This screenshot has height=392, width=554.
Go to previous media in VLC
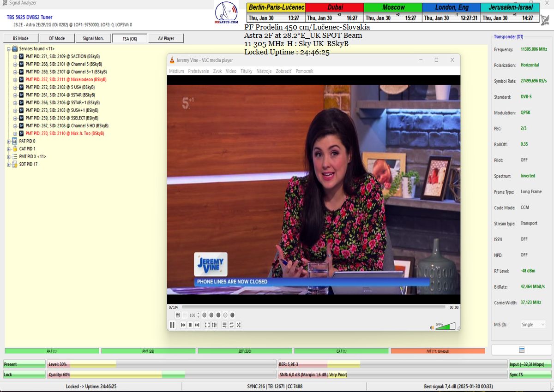[183, 325]
